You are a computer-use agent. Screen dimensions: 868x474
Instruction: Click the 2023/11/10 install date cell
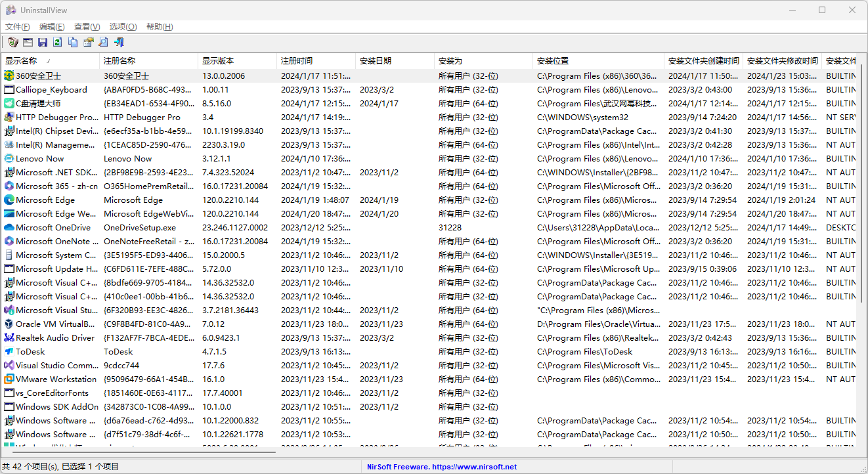[x=381, y=269]
